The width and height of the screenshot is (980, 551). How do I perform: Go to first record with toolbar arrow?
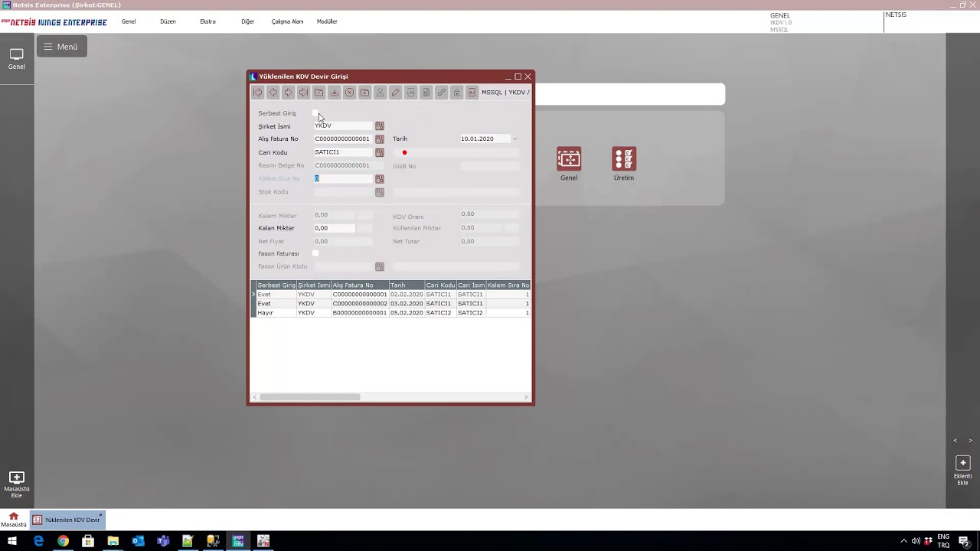point(258,93)
